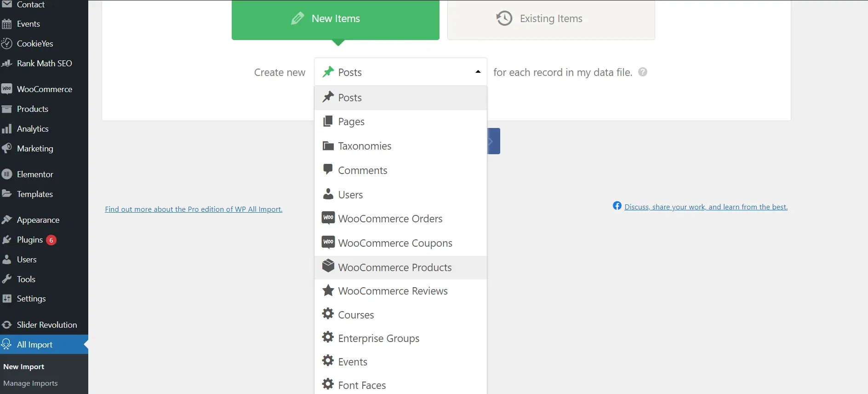
Task: Click the Products archive icon in sidebar
Action: click(x=6, y=109)
